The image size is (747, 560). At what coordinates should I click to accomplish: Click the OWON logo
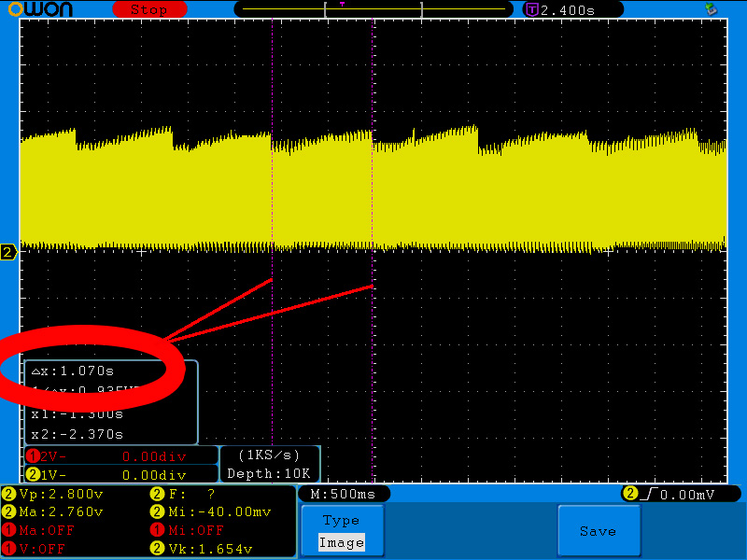pos(42,9)
